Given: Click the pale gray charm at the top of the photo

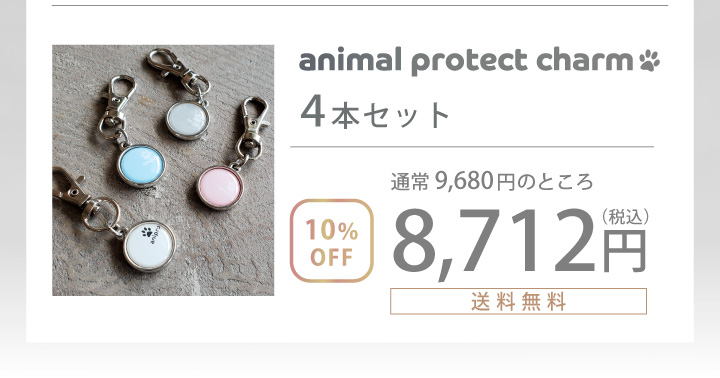Looking at the screenshot, I should [x=187, y=119].
